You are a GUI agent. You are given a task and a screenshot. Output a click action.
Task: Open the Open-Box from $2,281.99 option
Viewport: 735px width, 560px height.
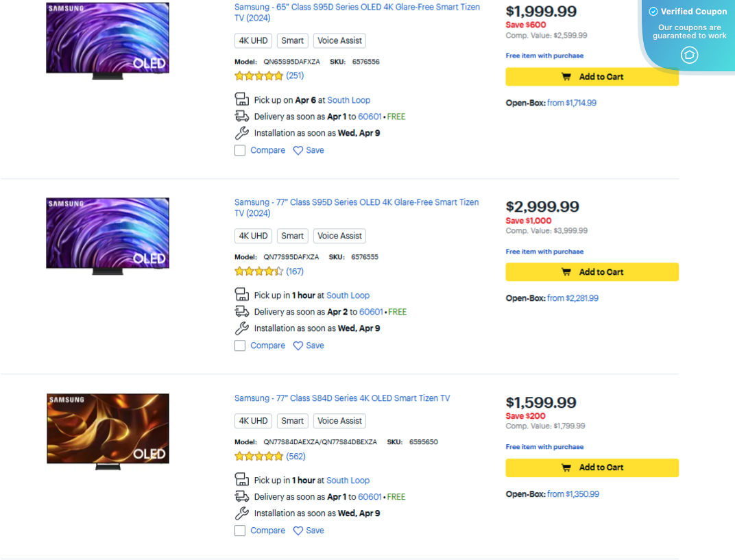click(x=574, y=297)
